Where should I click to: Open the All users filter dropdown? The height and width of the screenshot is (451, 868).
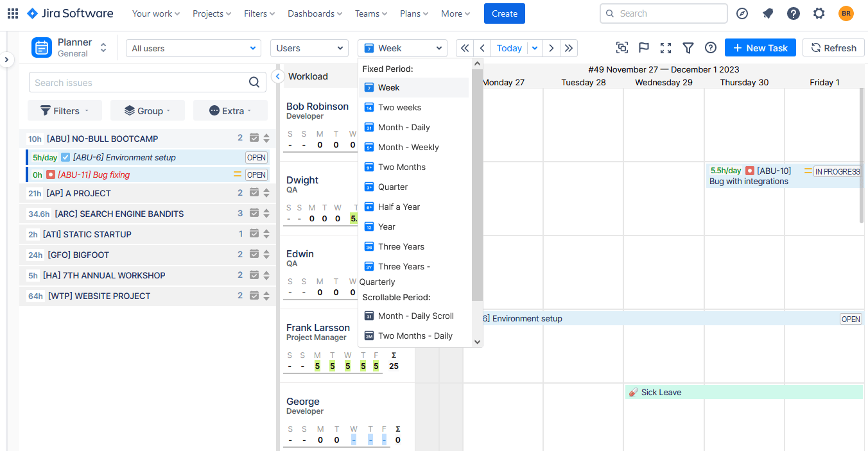[x=193, y=48]
